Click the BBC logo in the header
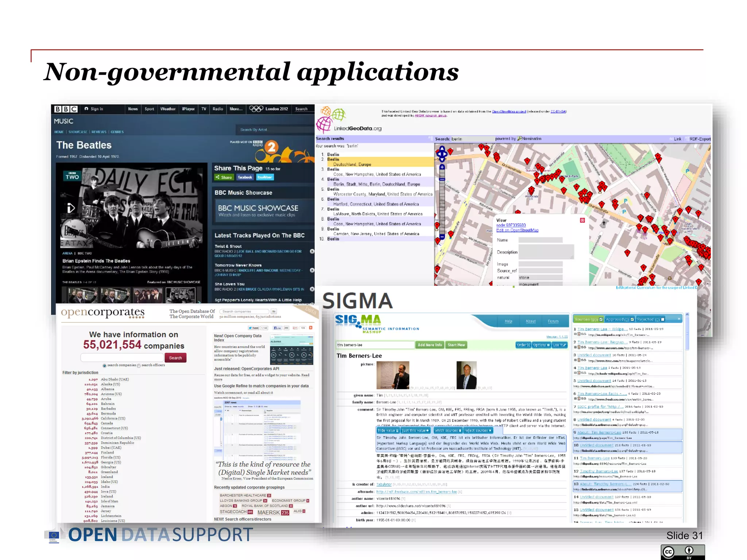The image size is (747, 560). pos(66,109)
